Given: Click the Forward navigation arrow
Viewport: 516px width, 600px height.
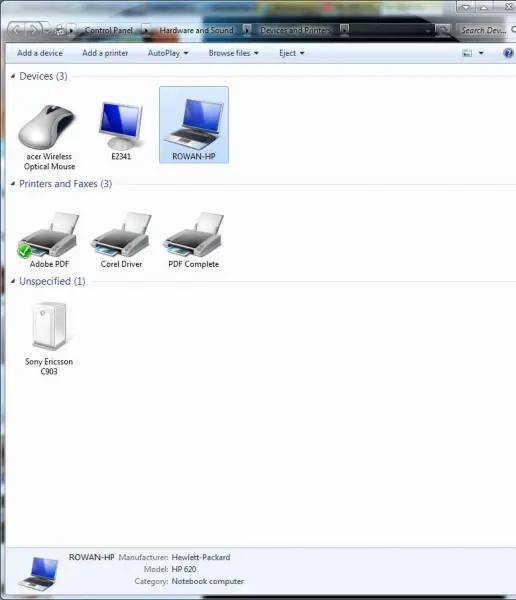Looking at the screenshot, I should pyautogui.click(x=34, y=30).
